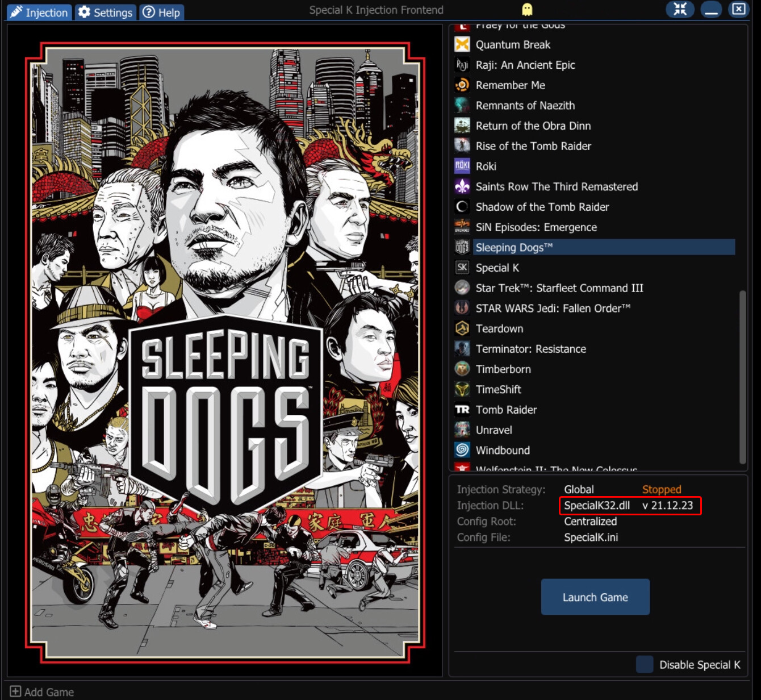Select Return of the Obra Dinn in list
Viewport: 761px width, 700px height.
[x=533, y=126]
